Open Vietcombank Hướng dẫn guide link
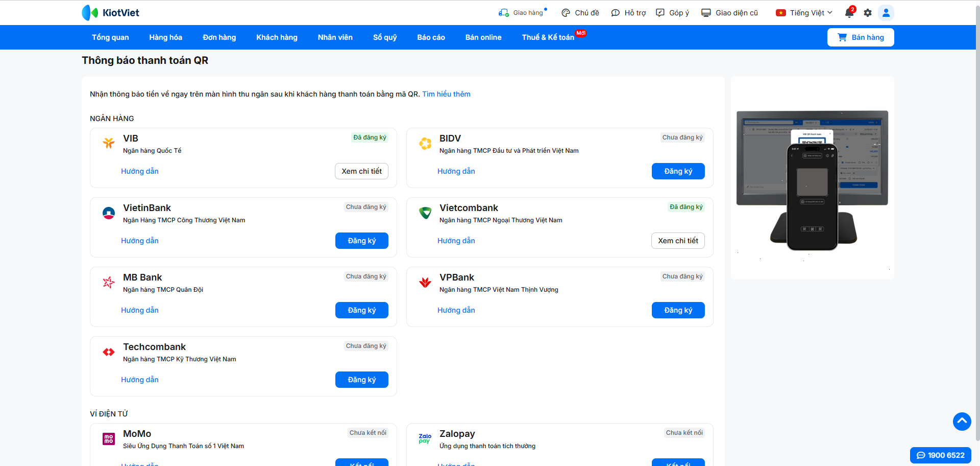 tap(456, 241)
